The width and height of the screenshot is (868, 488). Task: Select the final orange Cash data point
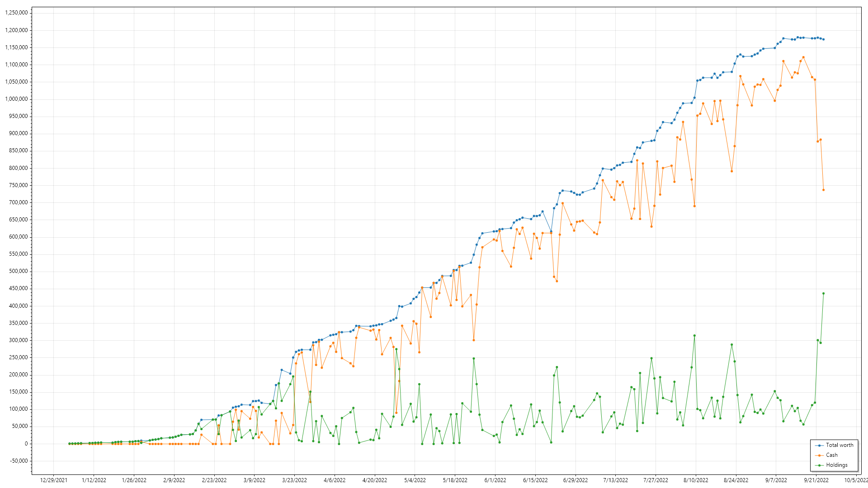tap(823, 190)
